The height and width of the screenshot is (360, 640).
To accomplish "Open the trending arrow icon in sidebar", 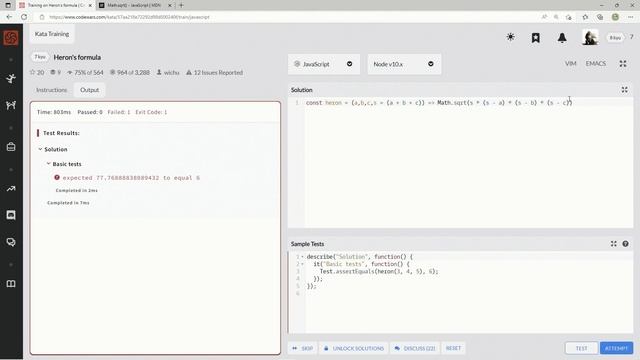I will (x=11, y=189).
